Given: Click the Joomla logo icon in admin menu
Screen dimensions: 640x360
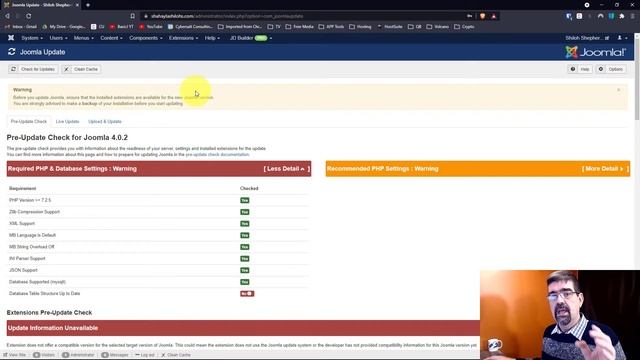Looking at the screenshot, I should 11,38.
